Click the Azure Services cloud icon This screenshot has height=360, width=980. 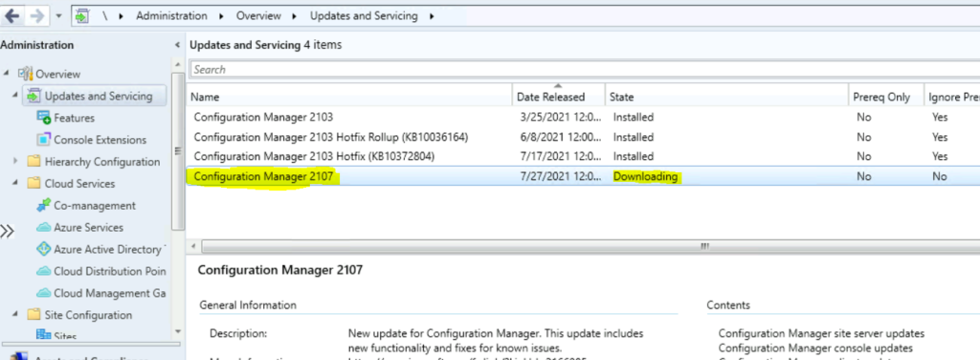pyautogui.click(x=44, y=228)
